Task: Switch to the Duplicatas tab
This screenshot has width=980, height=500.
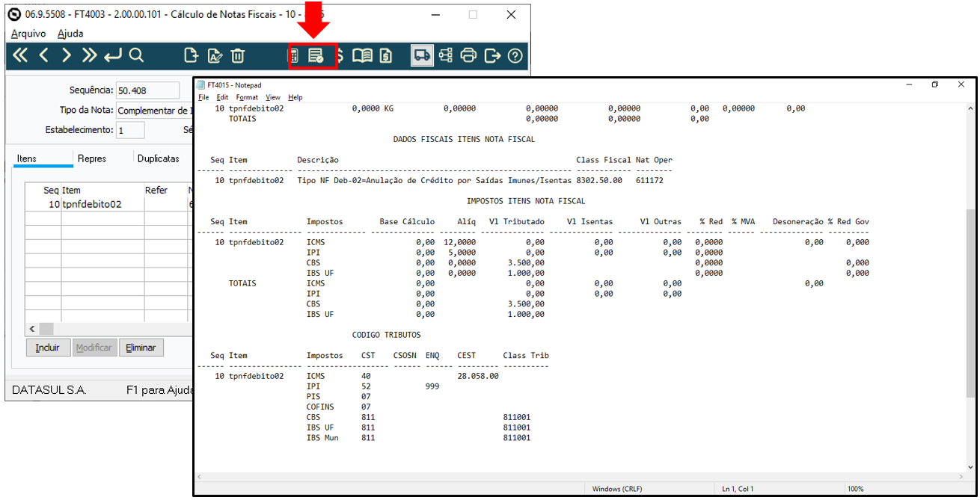Action: (159, 158)
